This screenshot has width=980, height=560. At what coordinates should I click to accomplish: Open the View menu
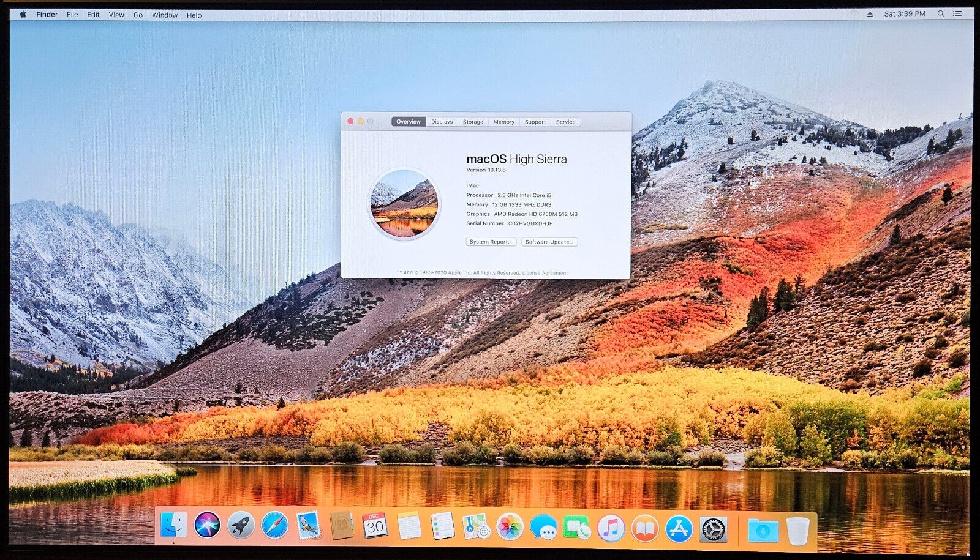click(116, 15)
